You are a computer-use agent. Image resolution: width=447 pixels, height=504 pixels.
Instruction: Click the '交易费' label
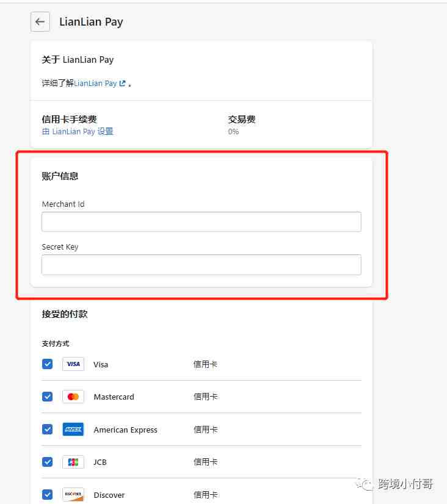[242, 120]
